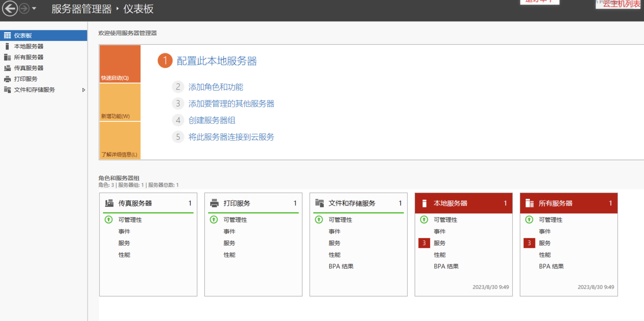The height and width of the screenshot is (321, 644).
Task: Click the forward navigation arrow button
Action: 24,9
